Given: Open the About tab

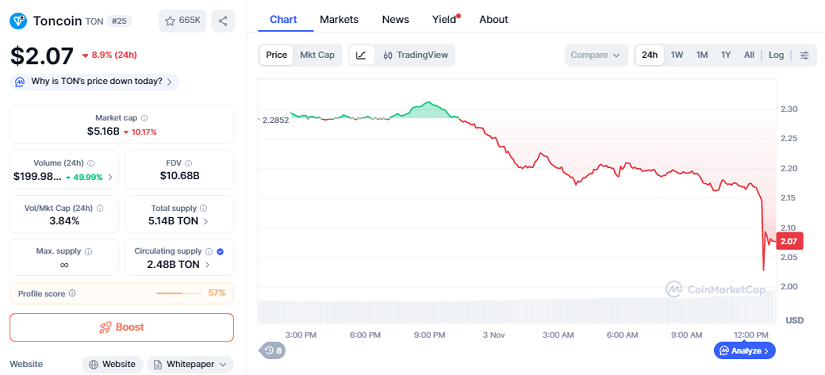Looking at the screenshot, I should (494, 19).
